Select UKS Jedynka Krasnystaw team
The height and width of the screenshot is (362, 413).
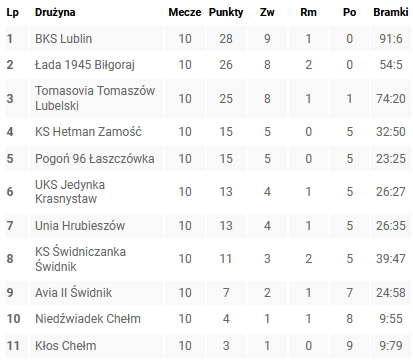click(x=70, y=192)
